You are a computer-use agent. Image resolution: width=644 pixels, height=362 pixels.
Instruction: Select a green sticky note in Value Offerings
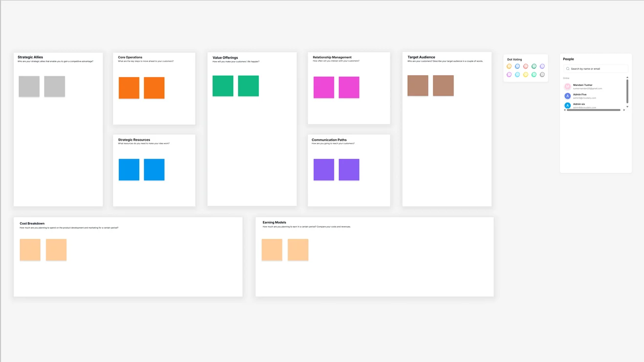click(x=223, y=85)
